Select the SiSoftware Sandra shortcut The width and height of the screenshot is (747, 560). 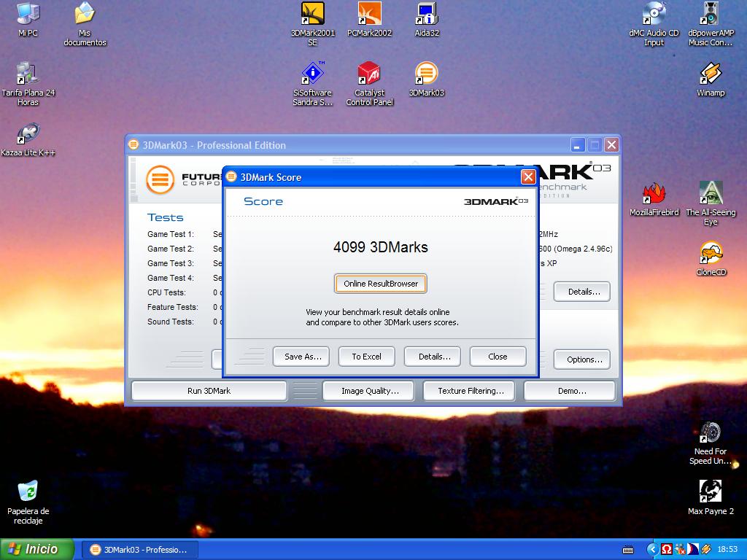(312, 84)
